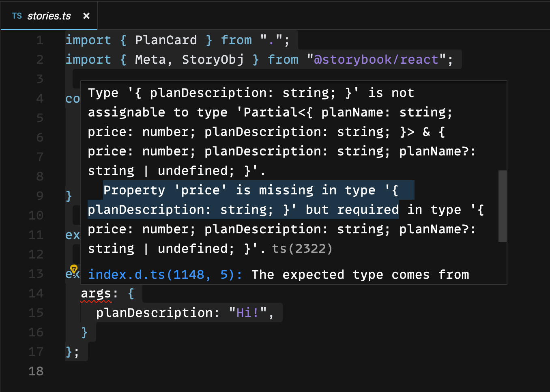The width and height of the screenshot is (550, 392).
Task: Click the lightbulb quick fix icon
Action: tap(74, 269)
